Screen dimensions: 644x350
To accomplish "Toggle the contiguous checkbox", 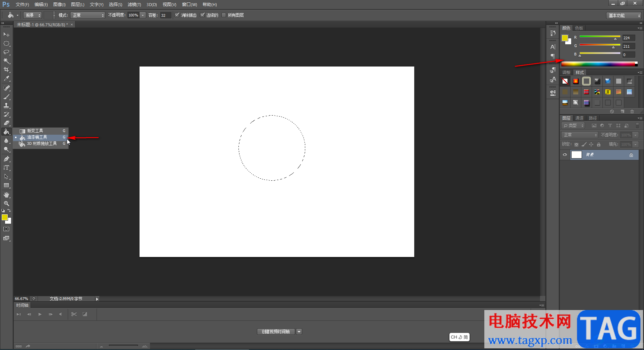I will [x=203, y=15].
